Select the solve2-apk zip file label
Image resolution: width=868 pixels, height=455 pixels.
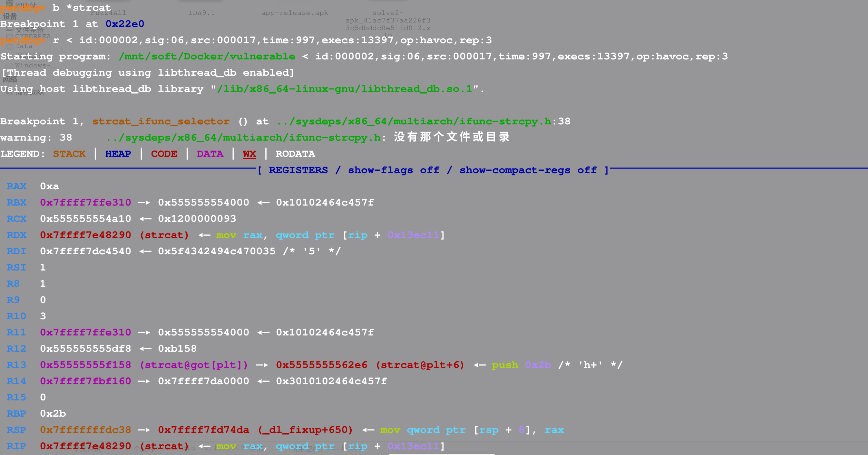click(x=388, y=20)
